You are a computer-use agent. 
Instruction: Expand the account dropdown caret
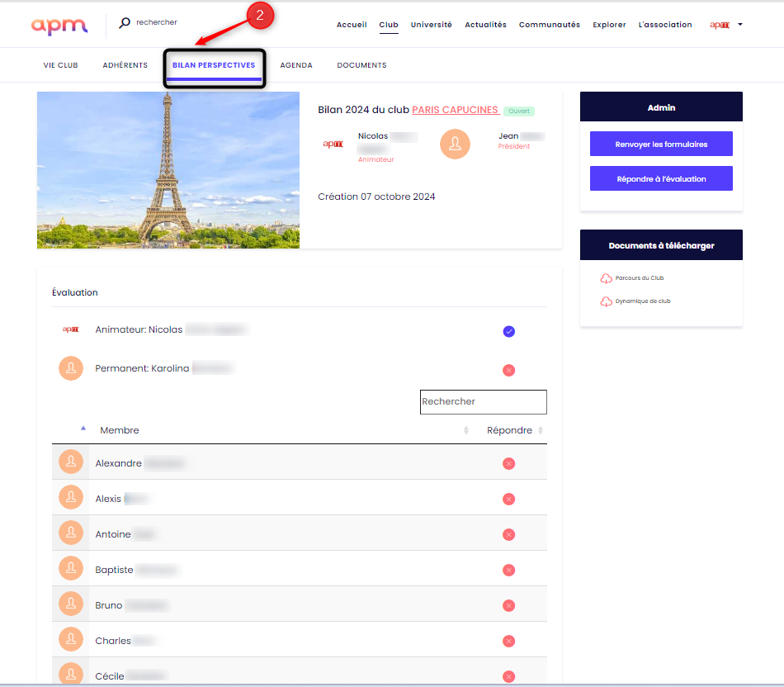[x=740, y=24]
